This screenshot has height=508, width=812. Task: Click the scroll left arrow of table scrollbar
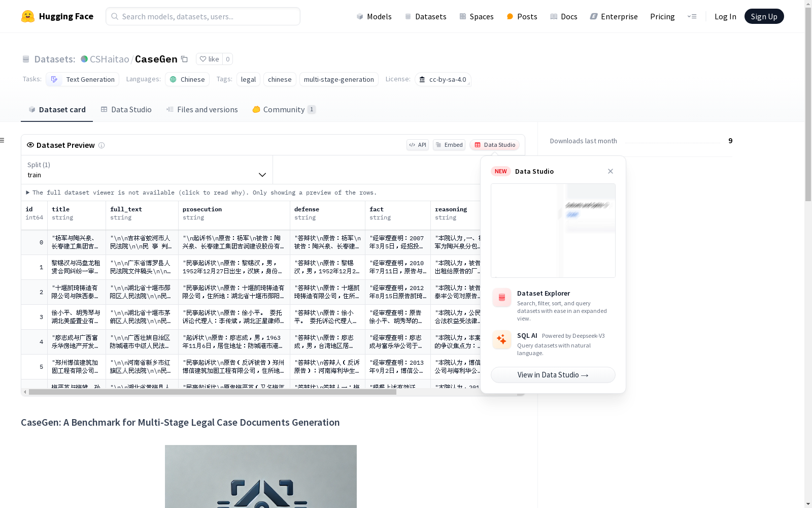pos(25,392)
